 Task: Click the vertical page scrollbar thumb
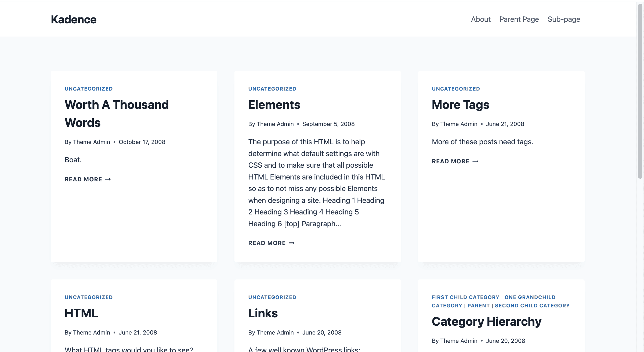pos(640,91)
